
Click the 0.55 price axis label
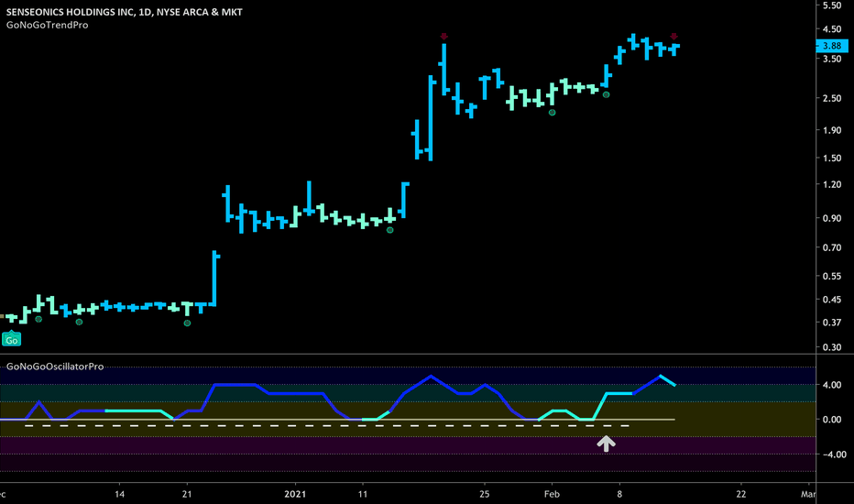[x=832, y=276]
